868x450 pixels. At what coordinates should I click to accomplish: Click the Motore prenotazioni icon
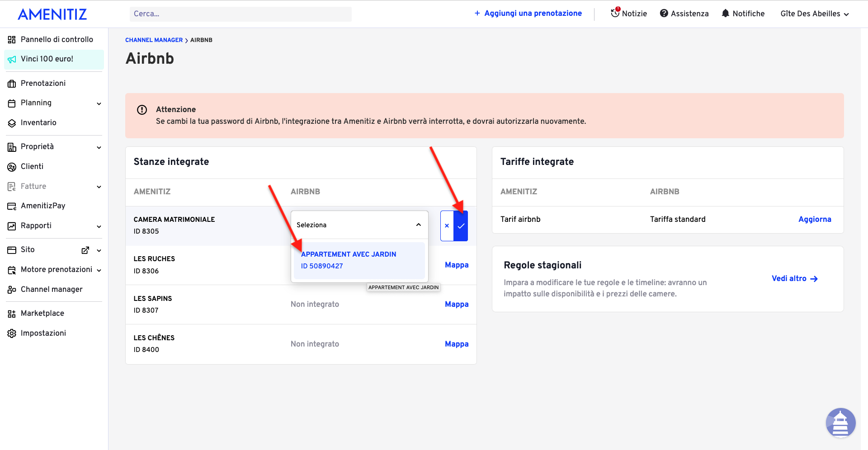(12, 270)
